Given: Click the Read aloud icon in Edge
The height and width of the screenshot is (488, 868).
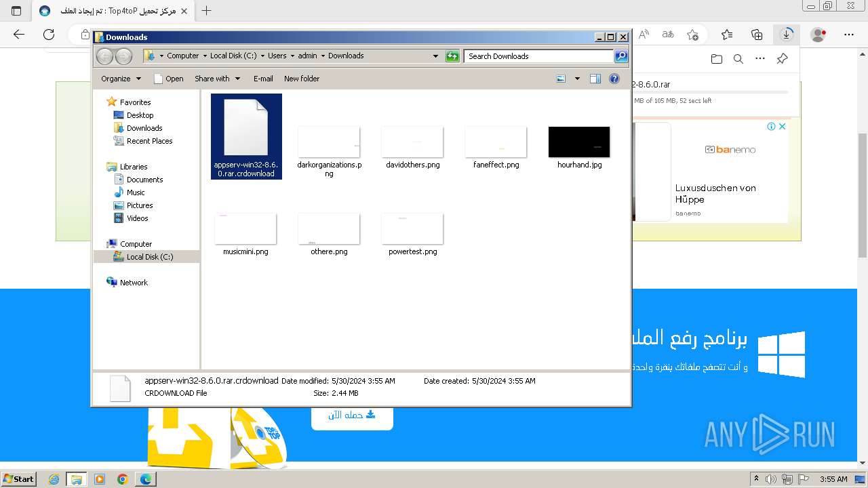Looking at the screenshot, I should click(x=644, y=34).
